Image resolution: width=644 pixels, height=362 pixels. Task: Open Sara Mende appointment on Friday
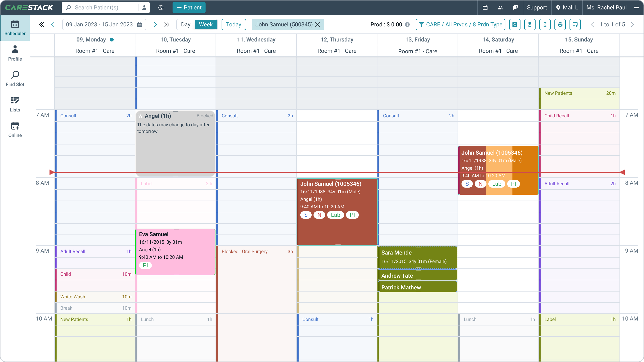(x=417, y=257)
